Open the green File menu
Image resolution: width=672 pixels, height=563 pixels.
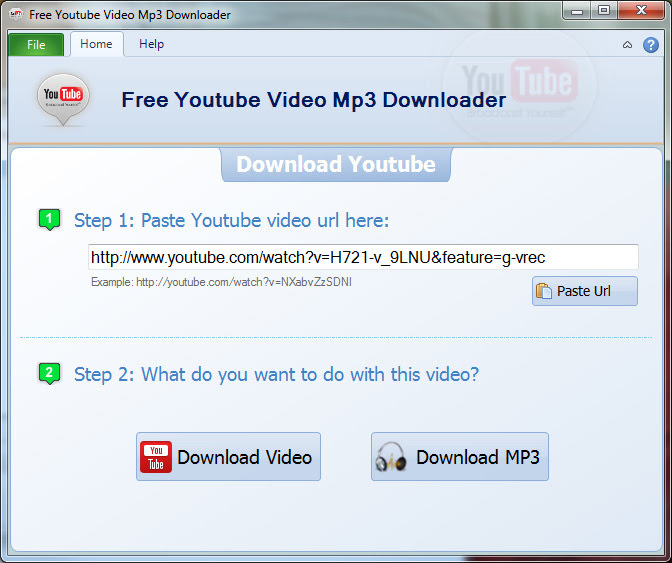click(x=36, y=45)
